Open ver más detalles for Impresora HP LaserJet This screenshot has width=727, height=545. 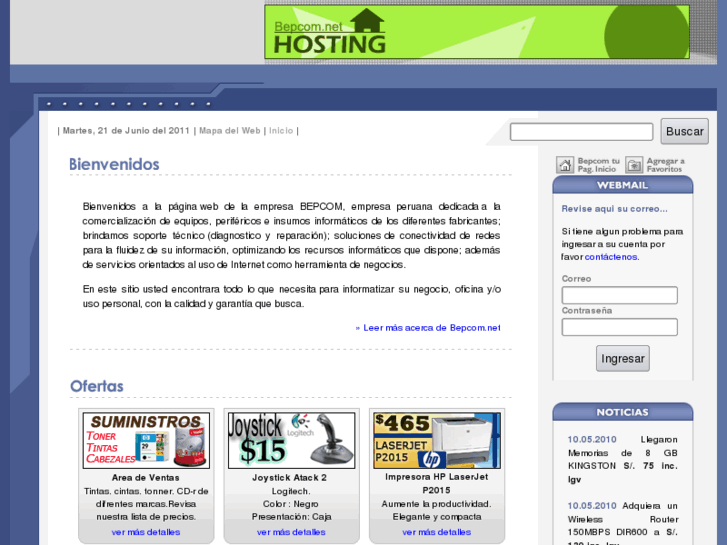pos(436,532)
